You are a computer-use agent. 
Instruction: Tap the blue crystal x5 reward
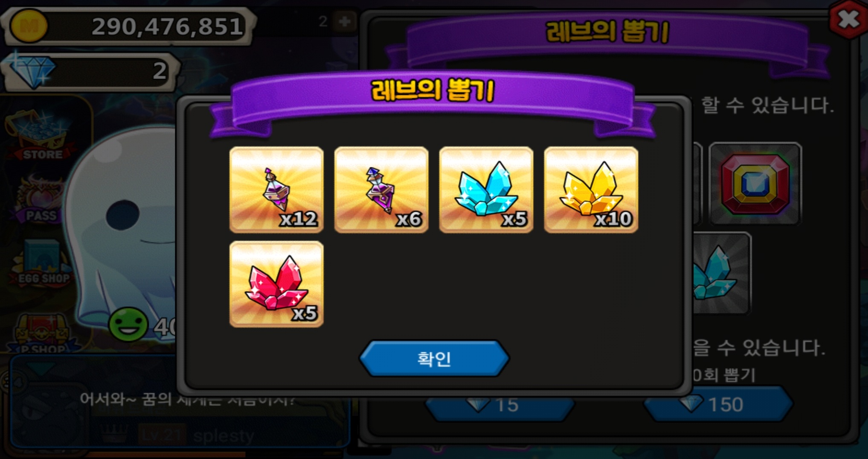(x=486, y=190)
